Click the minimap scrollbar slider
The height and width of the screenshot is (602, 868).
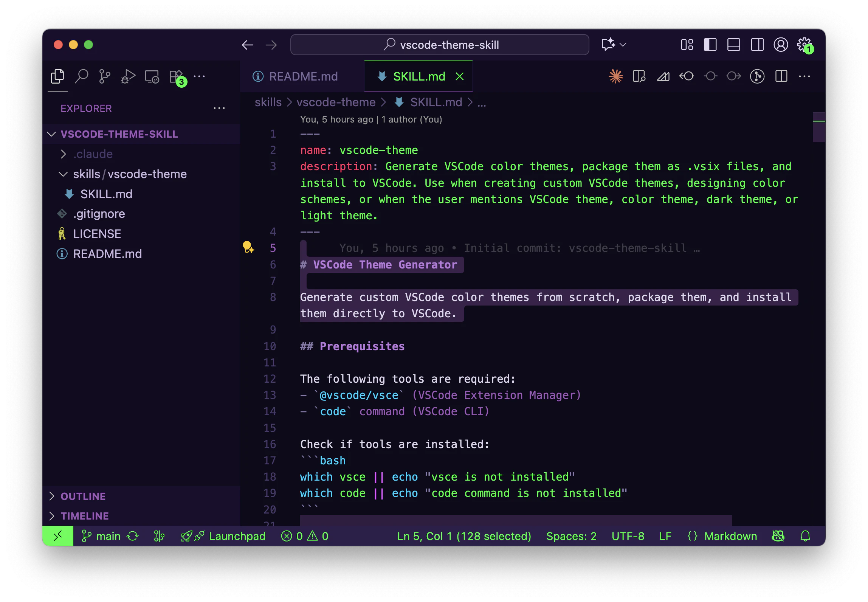coord(819,127)
